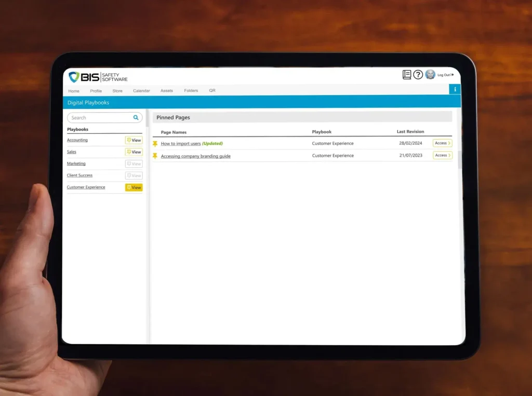Click the blue info icon button
The height and width of the screenshot is (396, 532).
coord(455,89)
